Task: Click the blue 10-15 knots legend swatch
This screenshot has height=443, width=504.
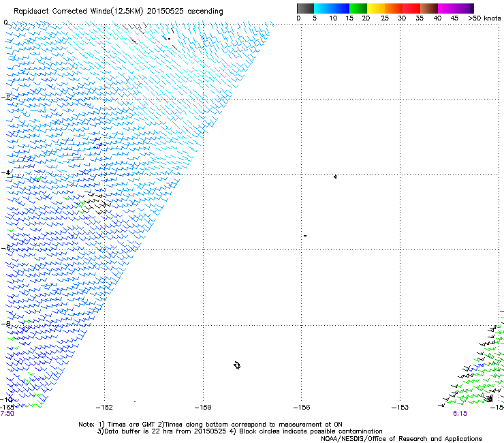Action: [341, 8]
